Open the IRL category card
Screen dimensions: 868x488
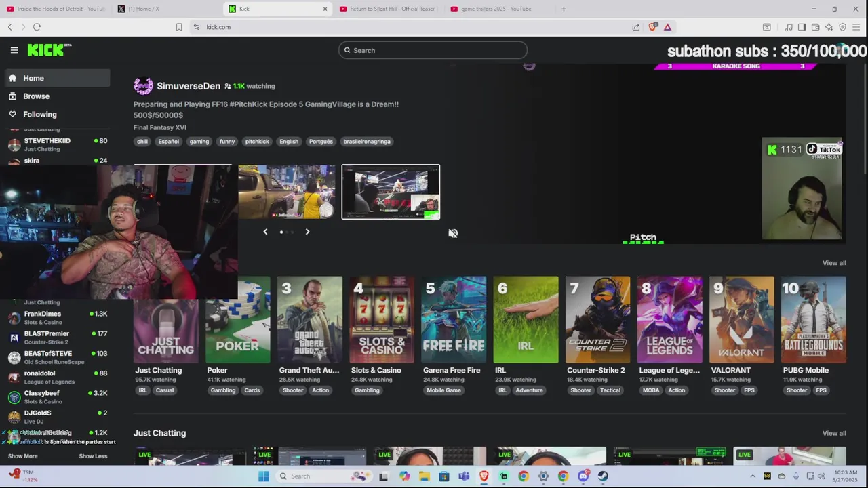(526, 319)
